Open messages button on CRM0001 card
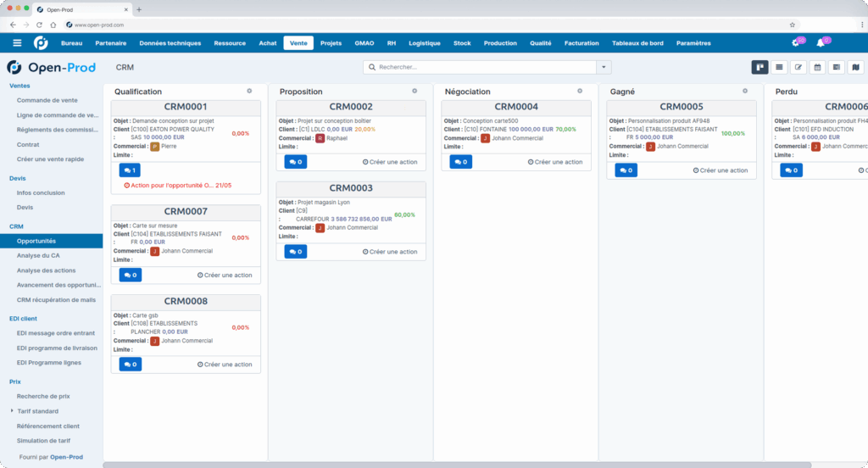This screenshot has width=868, height=468. pos(130,170)
